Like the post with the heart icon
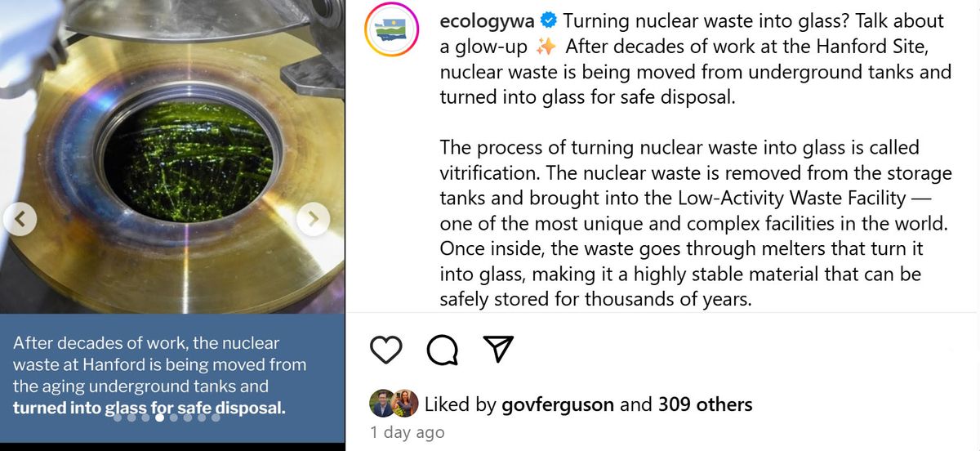This screenshot has width=980, height=451. pos(387,350)
